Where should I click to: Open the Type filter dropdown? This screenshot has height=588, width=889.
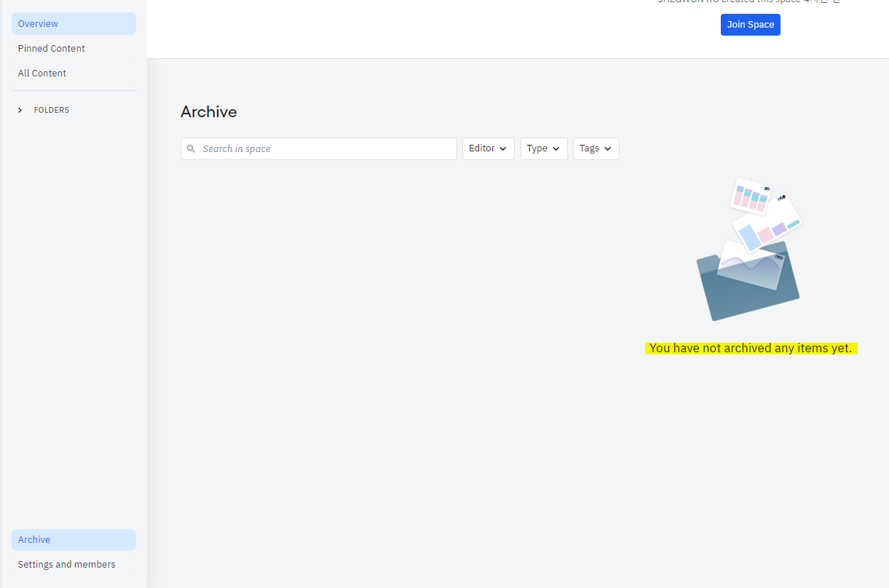coord(544,148)
